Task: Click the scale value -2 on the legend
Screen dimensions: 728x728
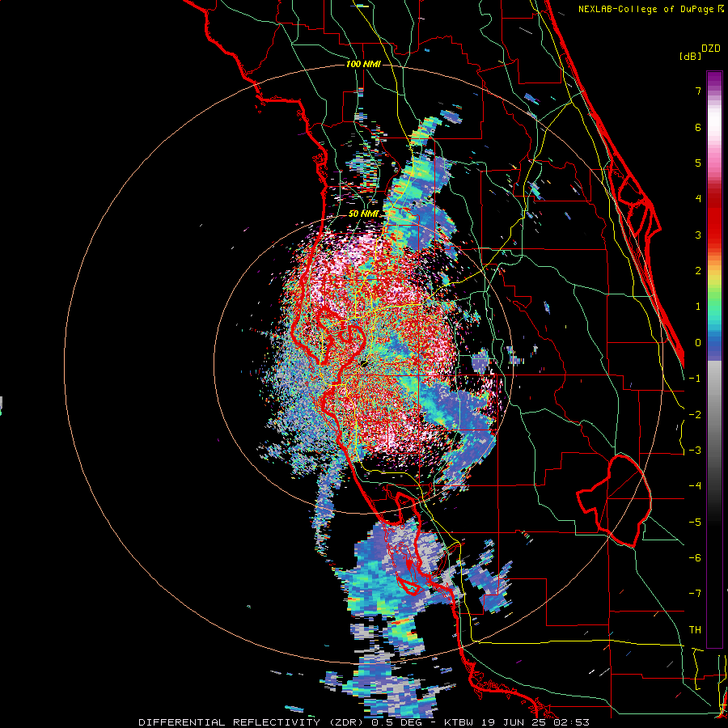Action: coord(695,414)
